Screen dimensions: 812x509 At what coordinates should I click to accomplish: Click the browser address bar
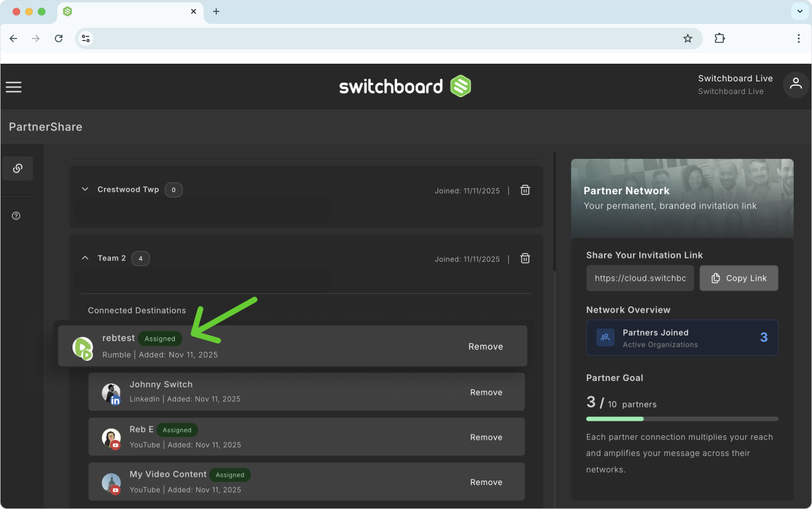click(388, 38)
